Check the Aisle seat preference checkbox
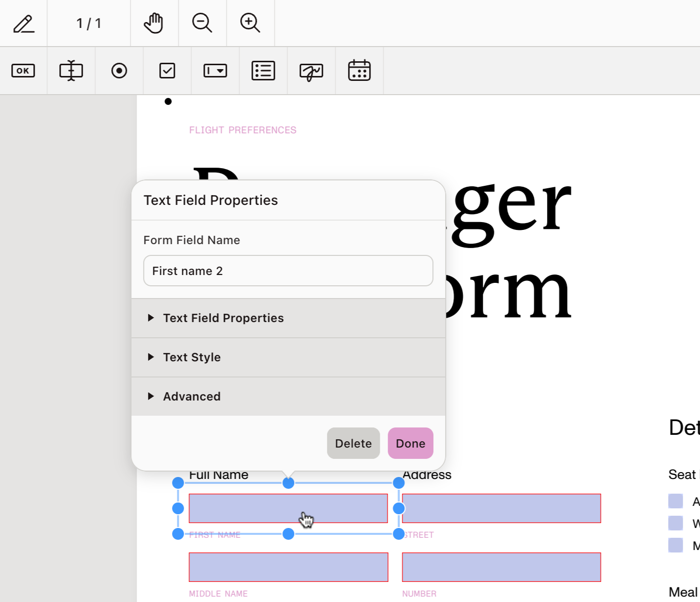Screen dimensions: 700x602 pos(675,501)
